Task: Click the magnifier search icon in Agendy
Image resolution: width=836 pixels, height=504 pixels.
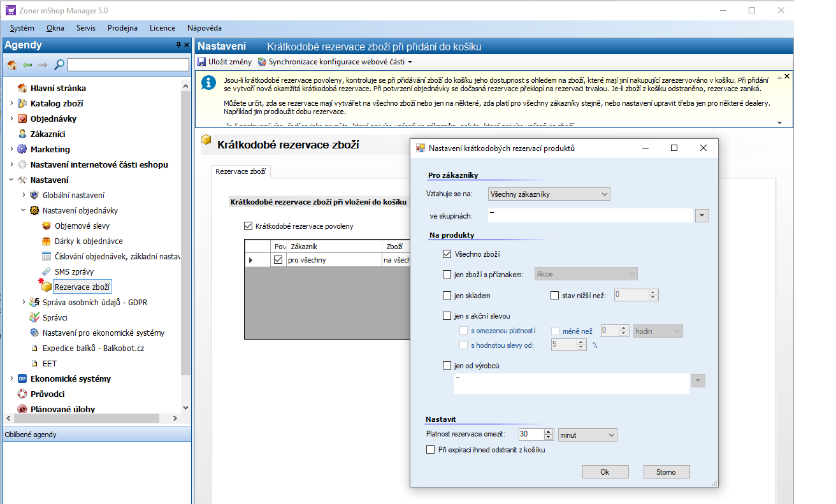Action: 59,64
